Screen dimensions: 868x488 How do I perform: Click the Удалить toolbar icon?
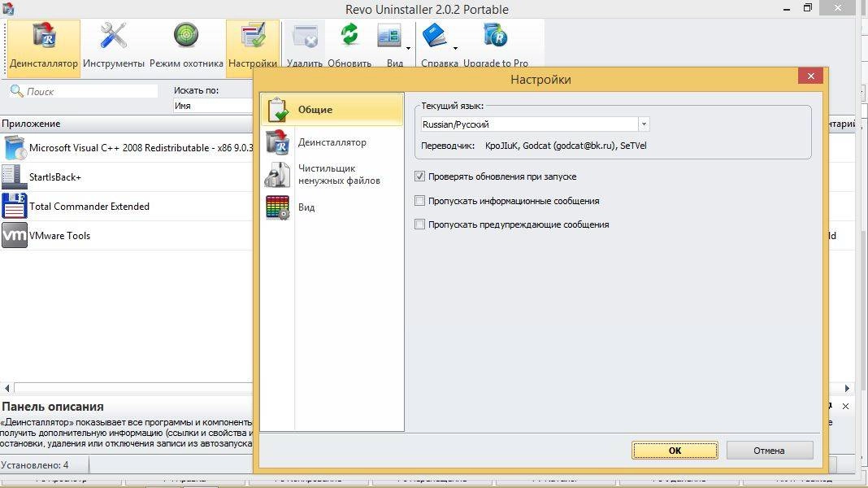click(x=305, y=37)
